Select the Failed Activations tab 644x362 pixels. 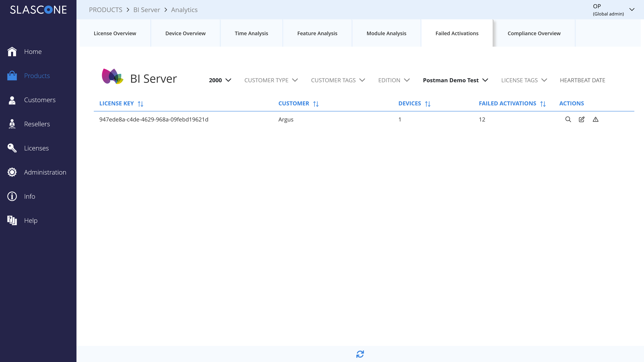pyautogui.click(x=457, y=33)
